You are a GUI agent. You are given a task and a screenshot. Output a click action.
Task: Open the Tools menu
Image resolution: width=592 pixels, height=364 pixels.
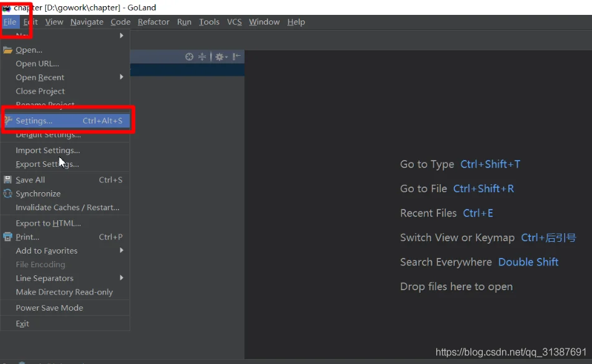[209, 22]
